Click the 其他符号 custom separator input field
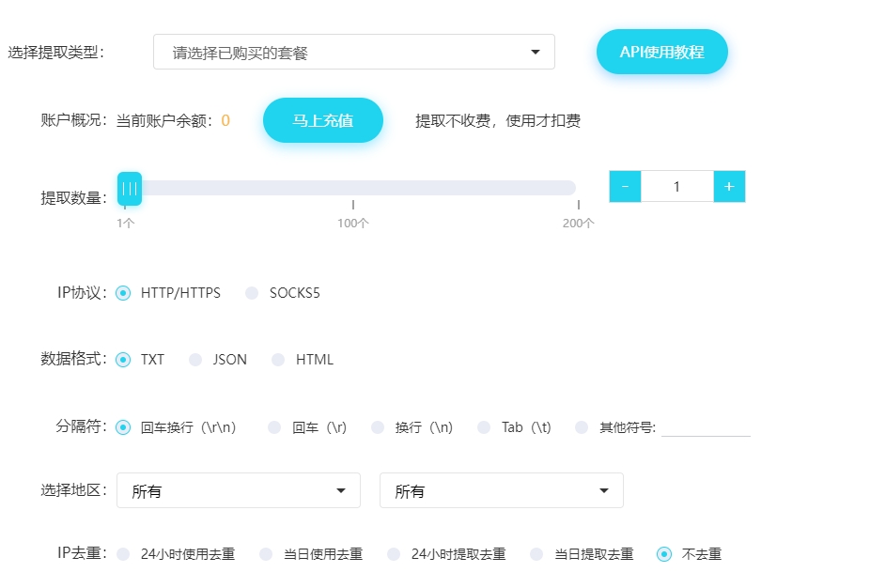The image size is (870, 588). (x=706, y=427)
